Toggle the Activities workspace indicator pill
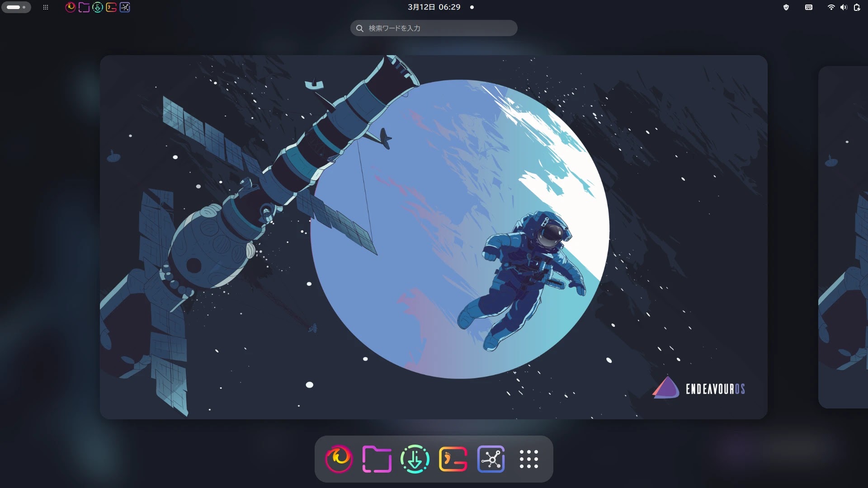The height and width of the screenshot is (488, 868). tap(16, 7)
